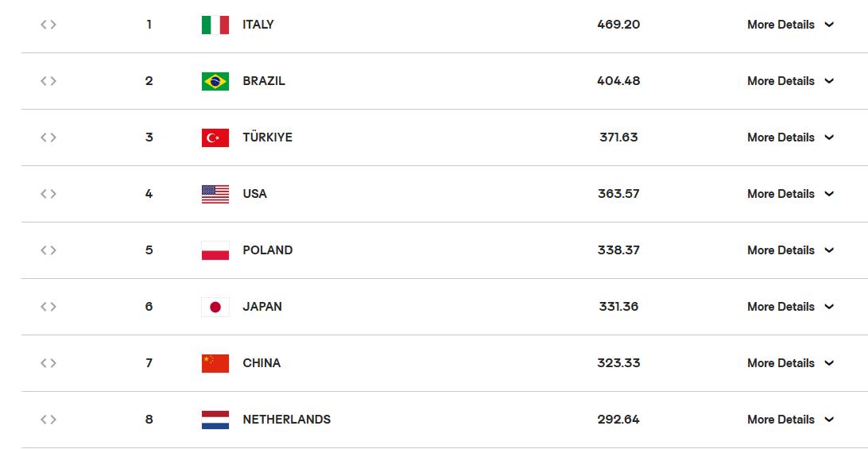Select Brazil's 404.48 points score
Screen dimensions: 868x449
(618, 81)
